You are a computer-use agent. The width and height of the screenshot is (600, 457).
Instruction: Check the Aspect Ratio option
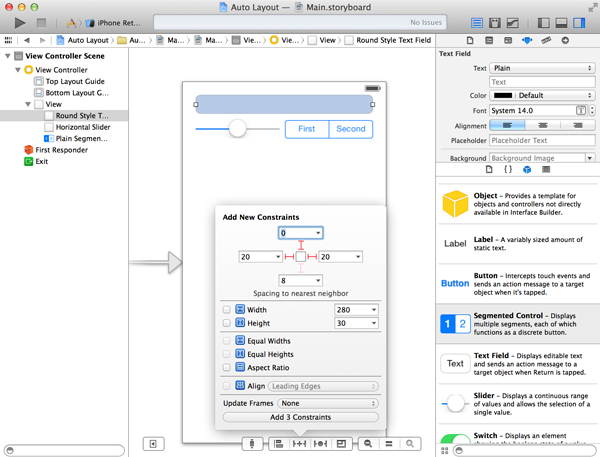[x=227, y=367]
